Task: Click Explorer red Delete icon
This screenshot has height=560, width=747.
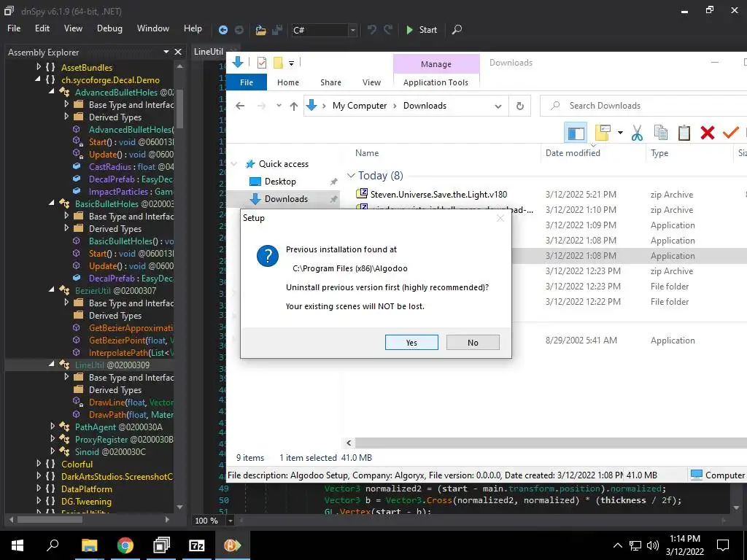Action: (x=708, y=133)
